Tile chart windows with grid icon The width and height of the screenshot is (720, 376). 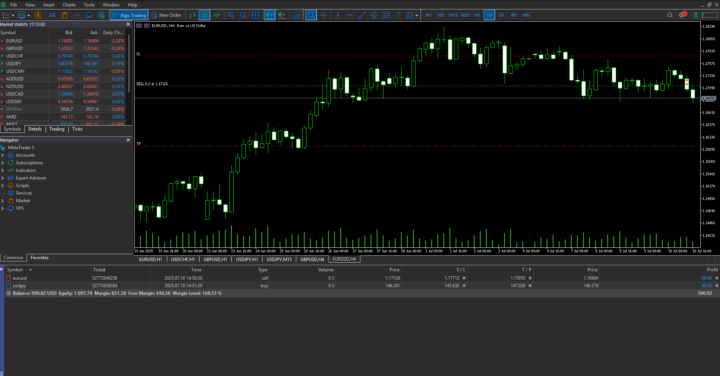pyautogui.click(x=255, y=15)
